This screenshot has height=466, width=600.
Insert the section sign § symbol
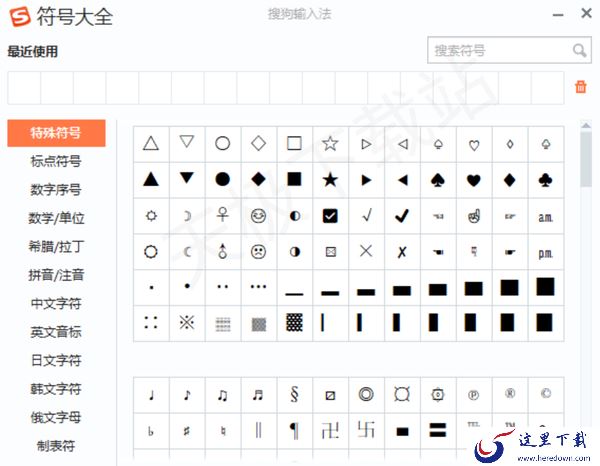coord(294,394)
